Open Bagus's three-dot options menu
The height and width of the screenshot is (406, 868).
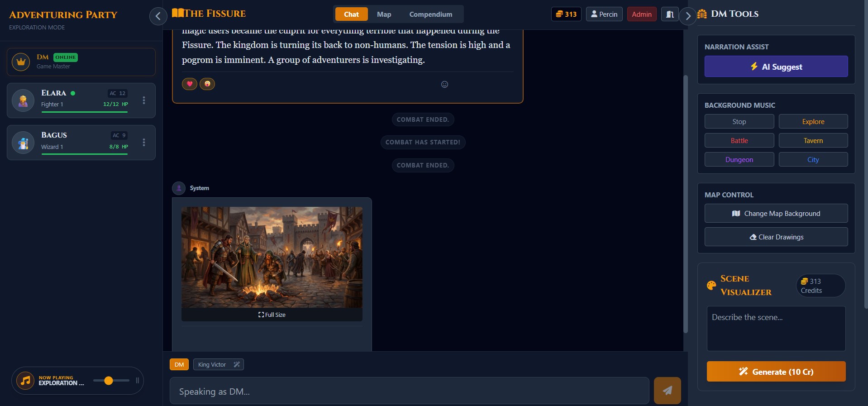pyautogui.click(x=144, y=143)
